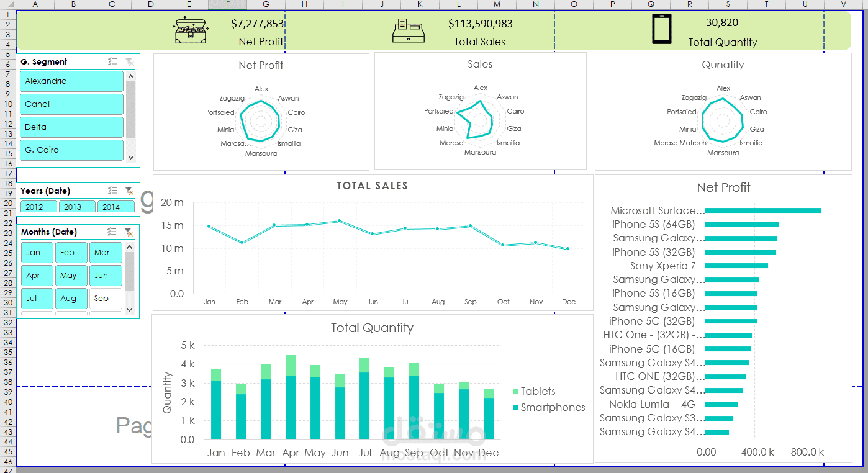Viewport: 868px width, 473px height.
Task: Click the treasure chest Net Profit icon
Action: pyautogui.click(x=192, y=30)
